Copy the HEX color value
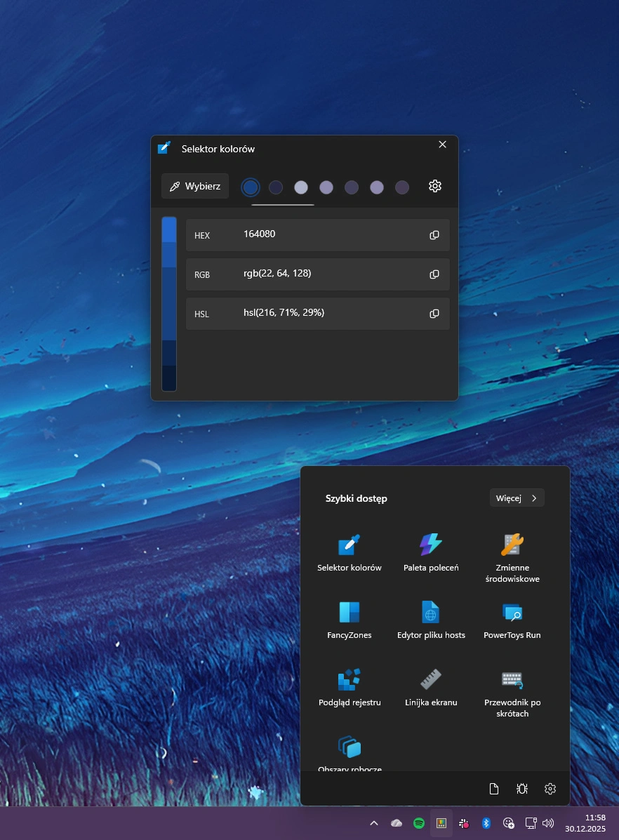The width and height of the screenshot is (619, 840). (x=434, y=235)
